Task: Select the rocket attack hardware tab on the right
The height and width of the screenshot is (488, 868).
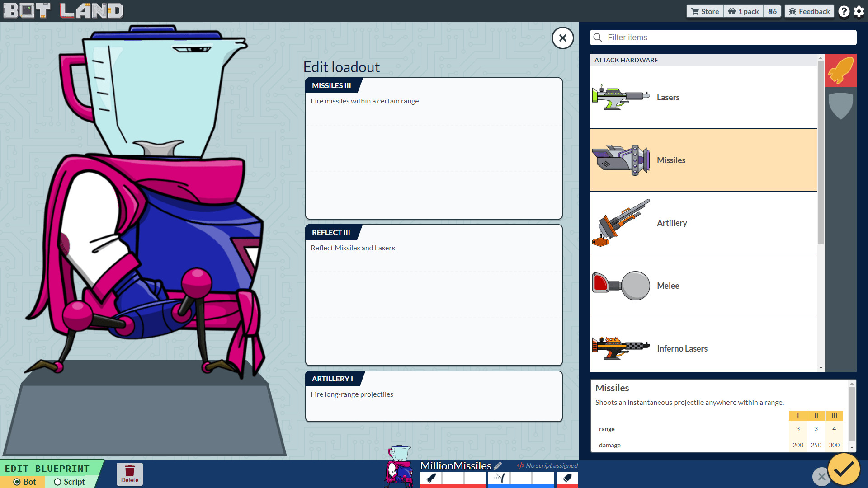Action: [841, 70]
